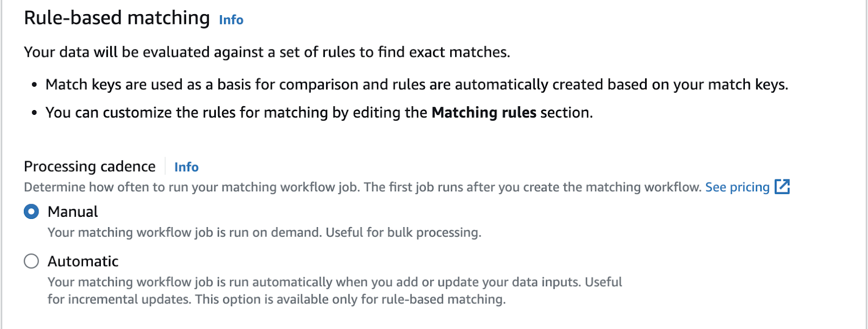Viewport: 868px width, 329px height.
Task: Click the Processing cadence section label
Action: pos(90,166)
